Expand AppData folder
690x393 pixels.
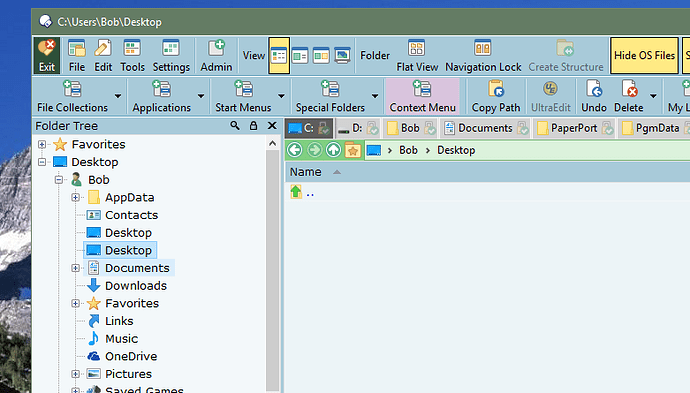click(76, 197)
